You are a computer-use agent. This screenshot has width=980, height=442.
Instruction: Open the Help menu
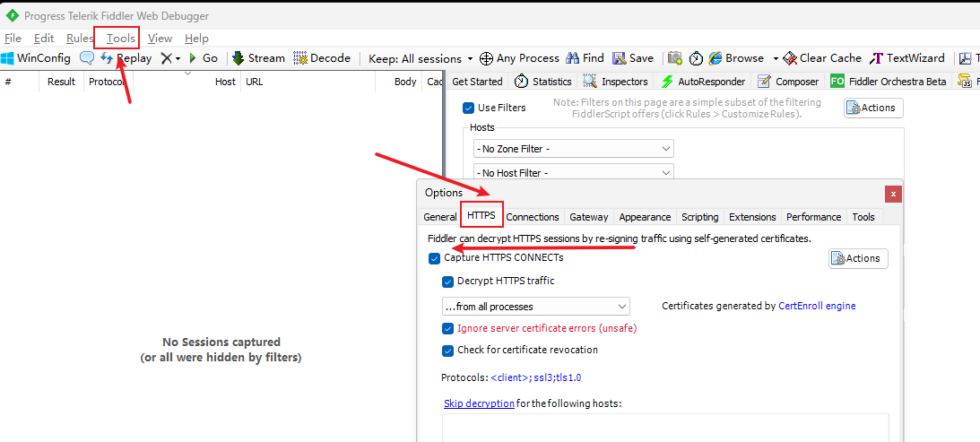(x=197, y=39)
